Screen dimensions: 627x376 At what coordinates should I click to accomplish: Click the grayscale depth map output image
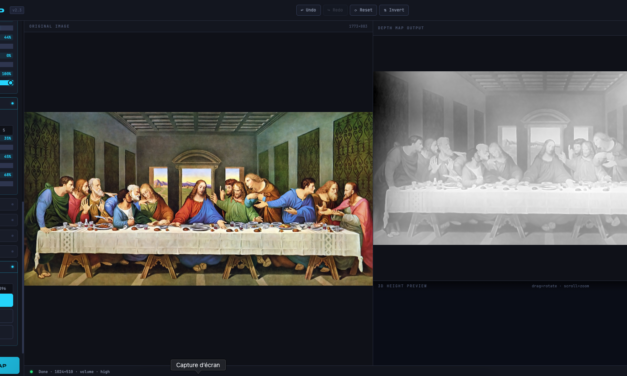500,158
